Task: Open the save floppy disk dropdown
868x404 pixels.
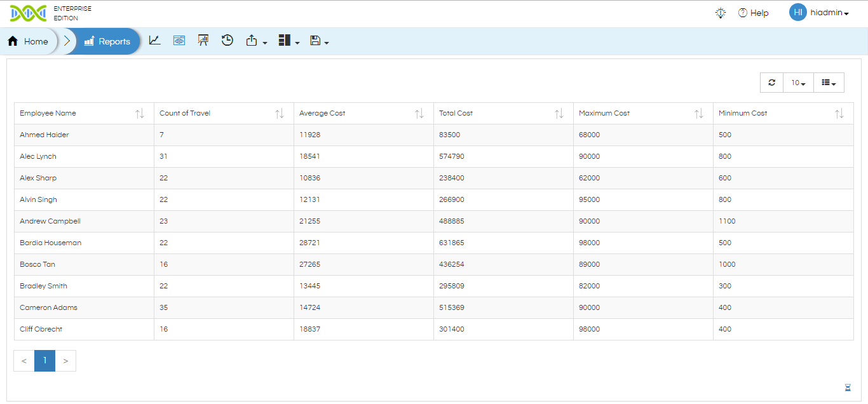Action: click(319, 41)
